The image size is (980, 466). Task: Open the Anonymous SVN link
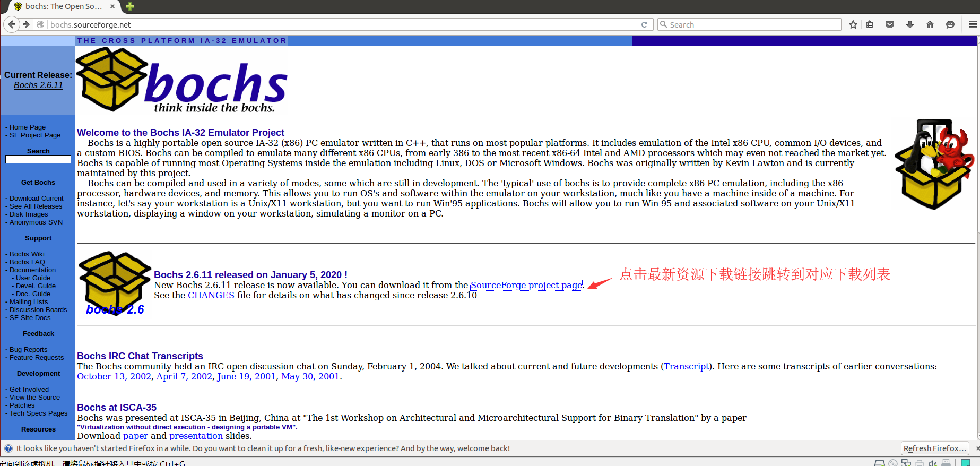[36, 222]
